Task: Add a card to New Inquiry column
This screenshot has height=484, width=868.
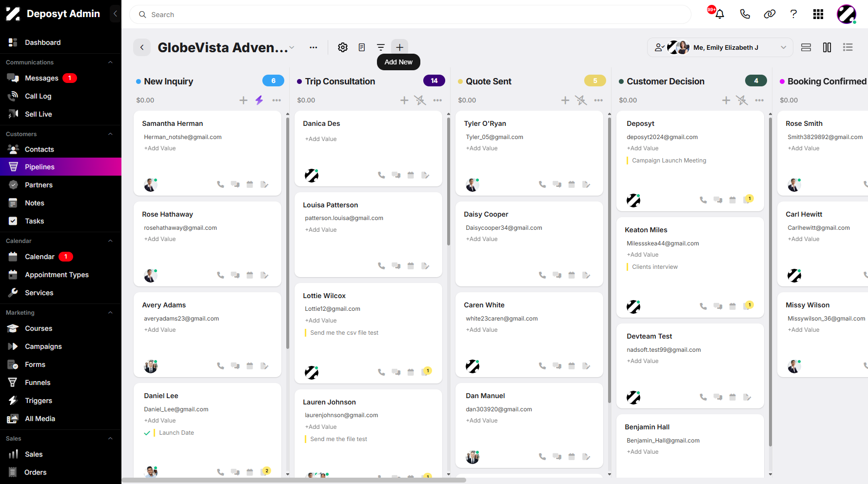Action: click(243, 100)
